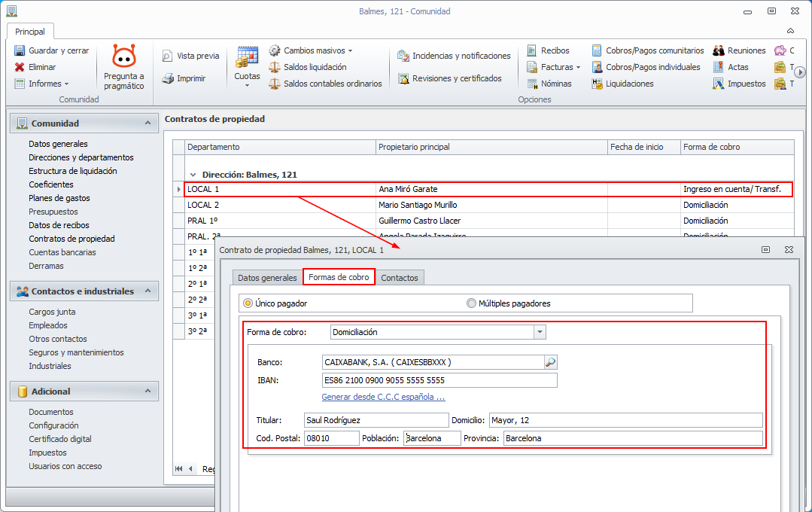Open Estructura de liquidación in sidebar
Screen dimensions: 812x512
pyautogui.click(x=72, y=171)
